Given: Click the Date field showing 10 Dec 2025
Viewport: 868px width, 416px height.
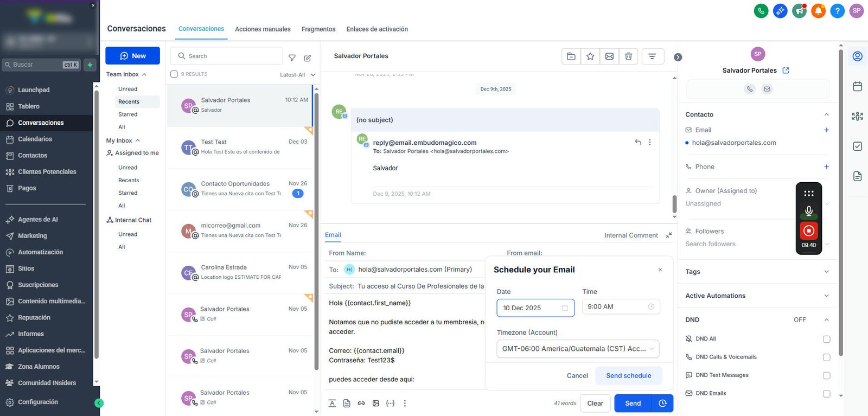Looking at the screenshot, I should [x=535, y=308].
